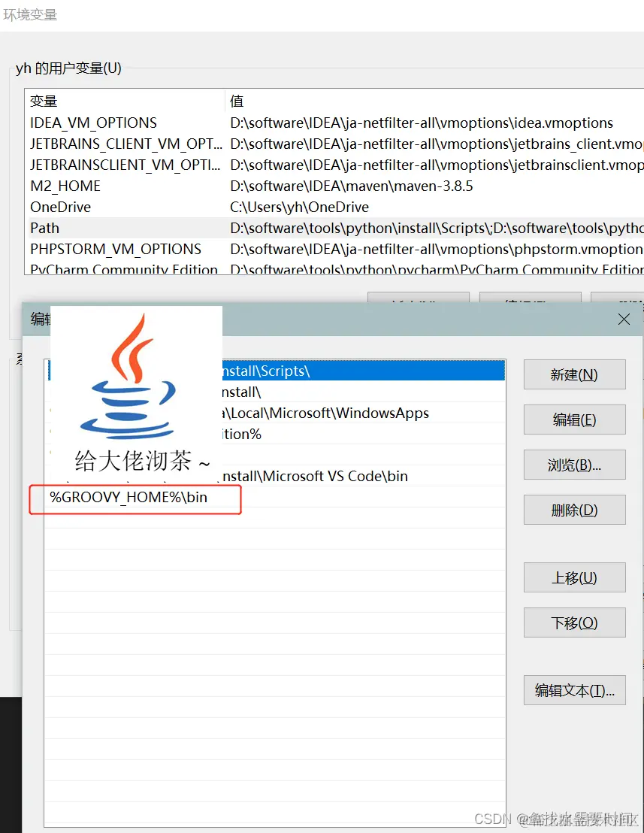This screenshot has height=833, width=644.
Task: Select the path entry ending in ition%
Action: click(274, 434)
